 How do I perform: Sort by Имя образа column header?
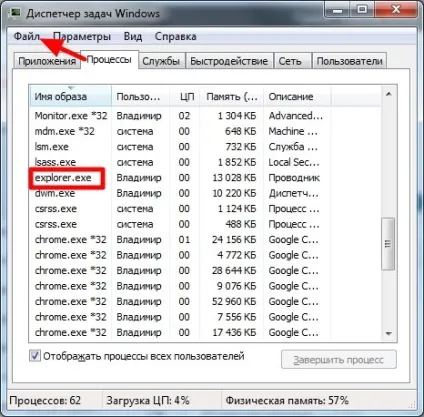pos(70,97)
